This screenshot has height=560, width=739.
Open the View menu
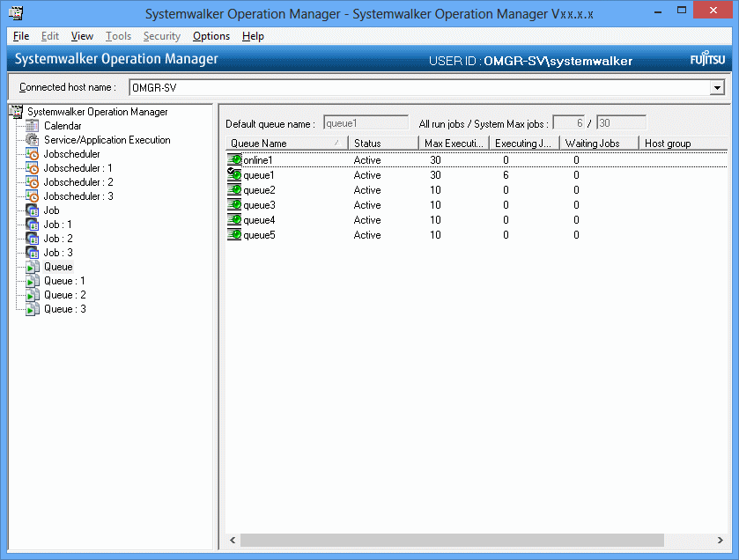(82, 36)
